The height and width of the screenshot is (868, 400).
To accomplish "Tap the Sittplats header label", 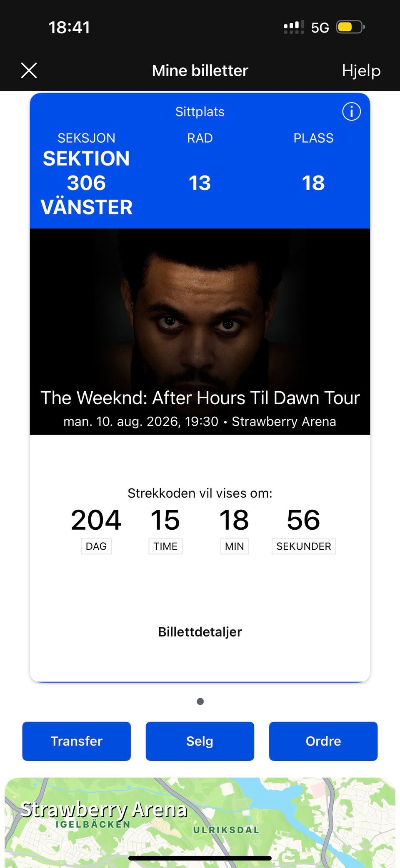I will coord(200,112).
